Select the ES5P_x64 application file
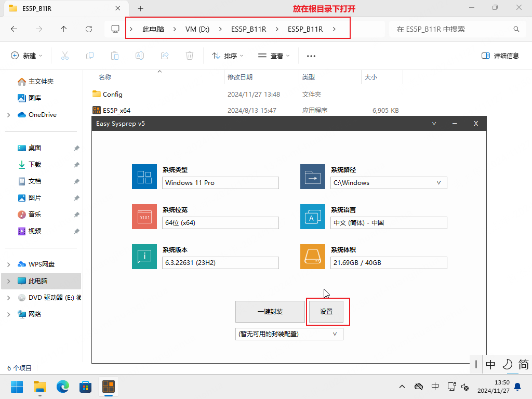Screen dimensions: 532x399 111,110
